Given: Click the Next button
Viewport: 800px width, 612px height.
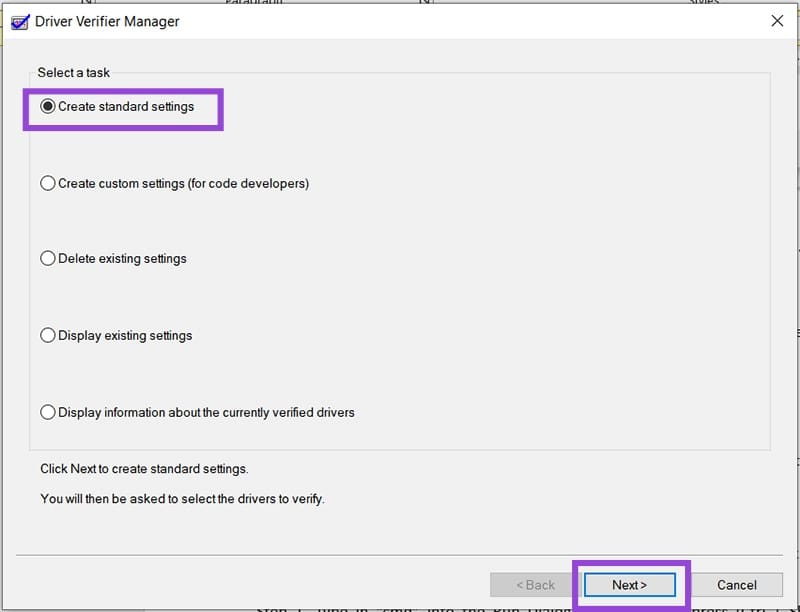Looking at the screenshot, I should pyautogui.click(x=629, y=585).
